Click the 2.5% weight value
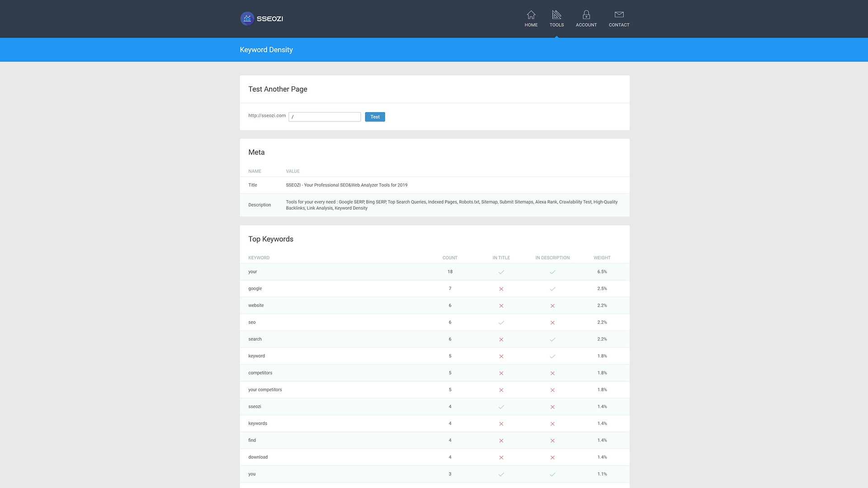The image size is (868, 488). [x=602, y=289]
